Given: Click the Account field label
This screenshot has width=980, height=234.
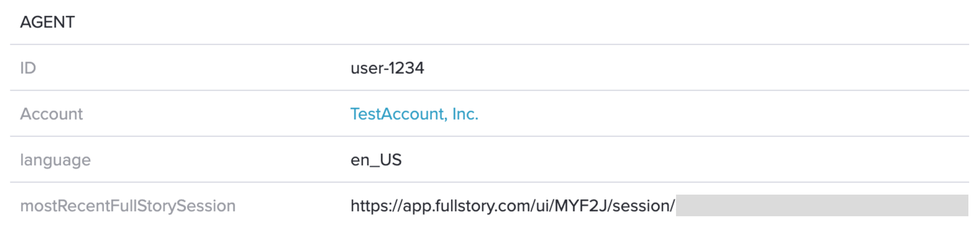Looking at the screenshot, I should click(x=51, y=114).
